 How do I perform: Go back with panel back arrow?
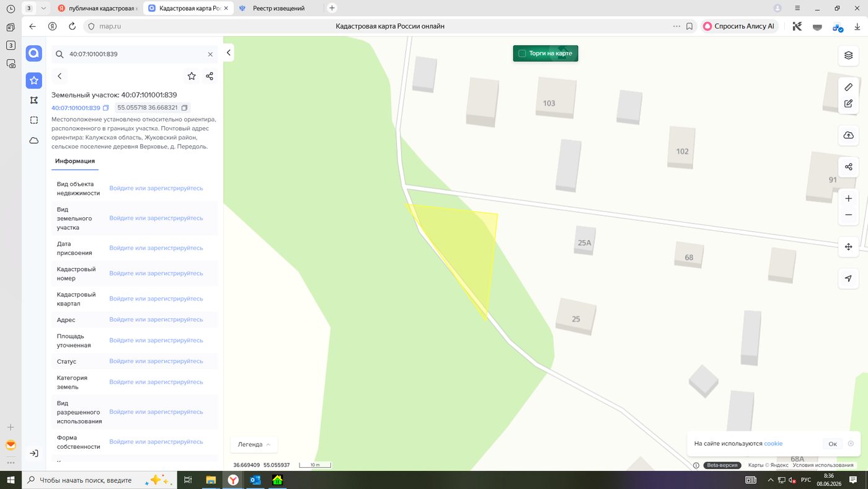point(60,76)
